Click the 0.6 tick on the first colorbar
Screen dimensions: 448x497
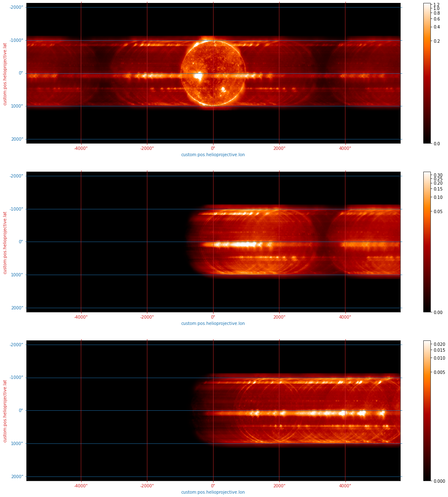[437, 19]
